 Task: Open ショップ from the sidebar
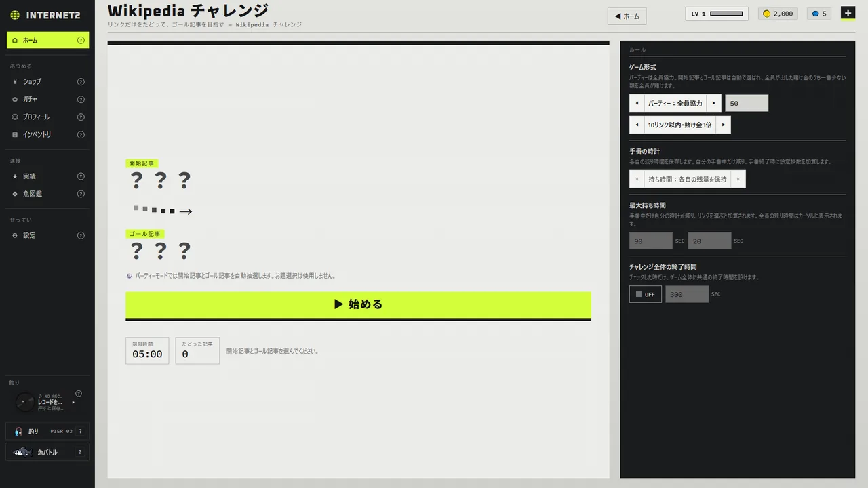coord(47,81)
